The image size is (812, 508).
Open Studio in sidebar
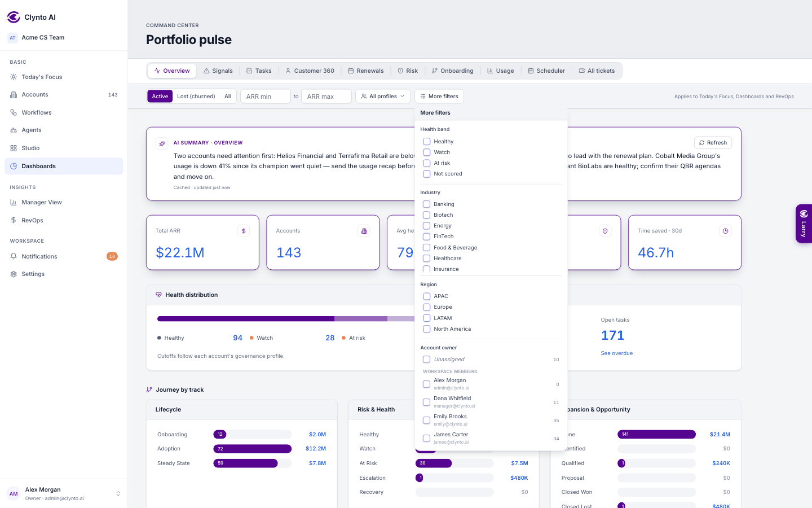(x=64, y=148)
